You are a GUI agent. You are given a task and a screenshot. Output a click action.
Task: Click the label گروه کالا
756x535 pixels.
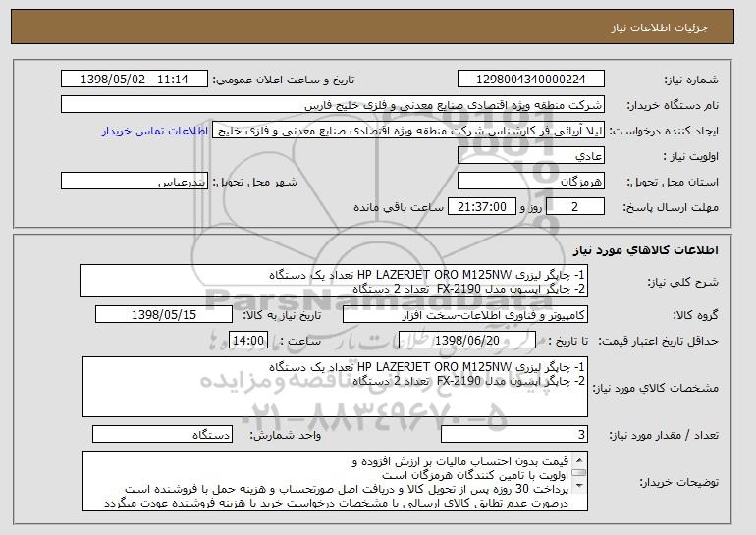tap(695, 315)
